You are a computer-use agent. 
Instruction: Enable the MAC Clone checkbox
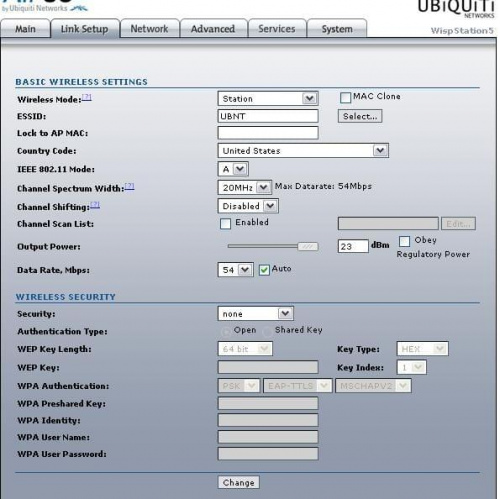pos(345,98)
